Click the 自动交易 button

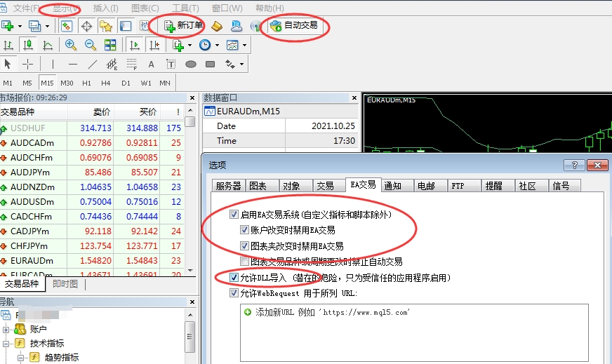(294, 26)
